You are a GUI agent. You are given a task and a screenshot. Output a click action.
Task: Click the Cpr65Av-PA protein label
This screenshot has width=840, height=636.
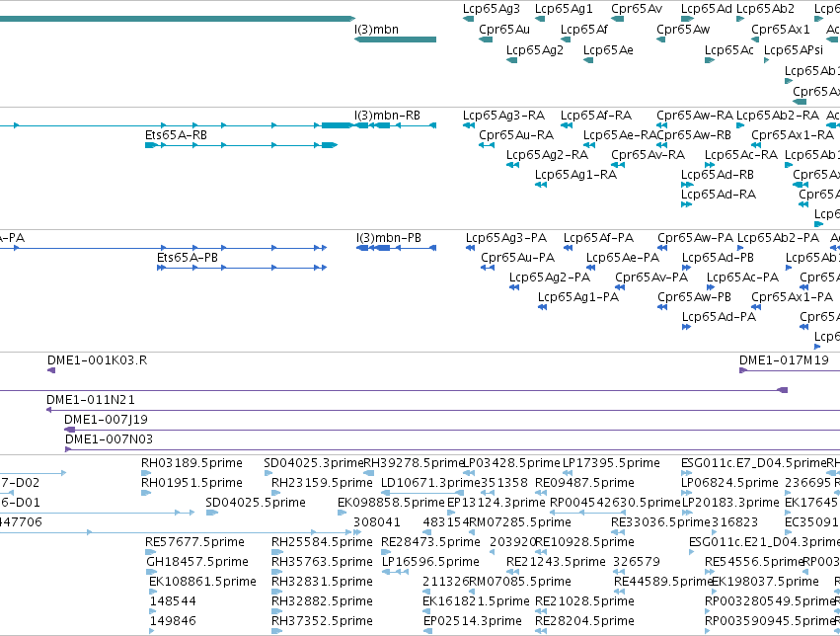(650, 278)
